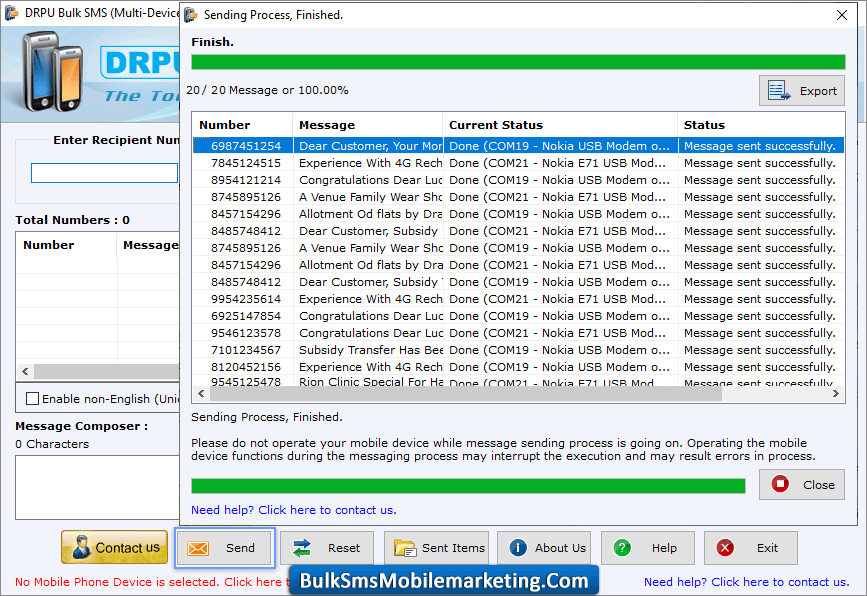867x596 pixels.
Task: Click the About Us info icon
Action: point(518,547)
